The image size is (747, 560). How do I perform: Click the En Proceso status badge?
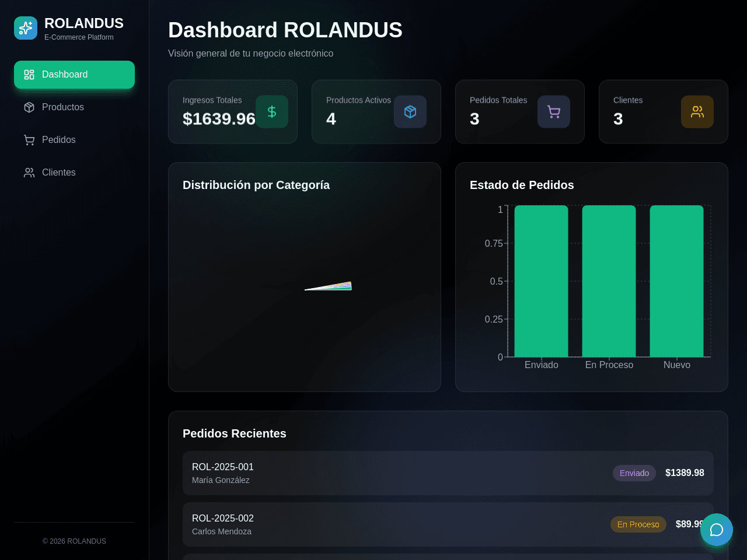638,524
